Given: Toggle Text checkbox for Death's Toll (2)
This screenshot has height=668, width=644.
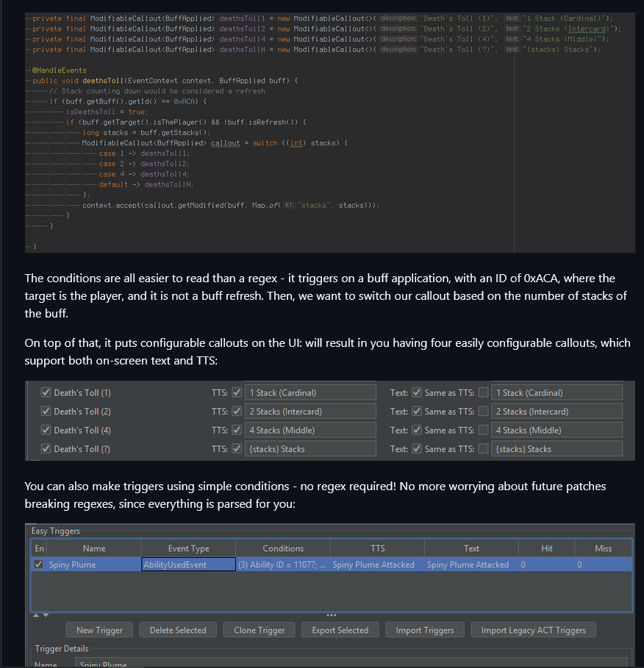Looking at the screenshot, I should click(x=417, y=411).
